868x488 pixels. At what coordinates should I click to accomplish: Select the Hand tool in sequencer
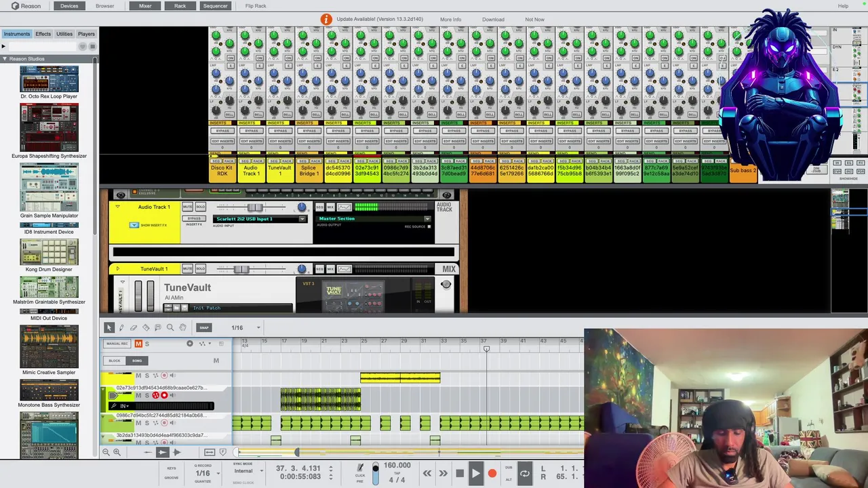pos(182,328)
